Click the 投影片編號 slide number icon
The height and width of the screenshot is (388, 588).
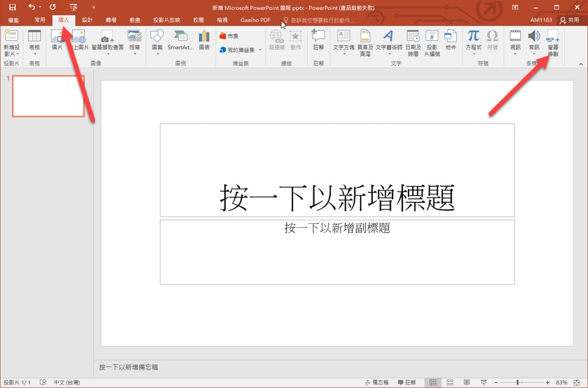point(432,40)
